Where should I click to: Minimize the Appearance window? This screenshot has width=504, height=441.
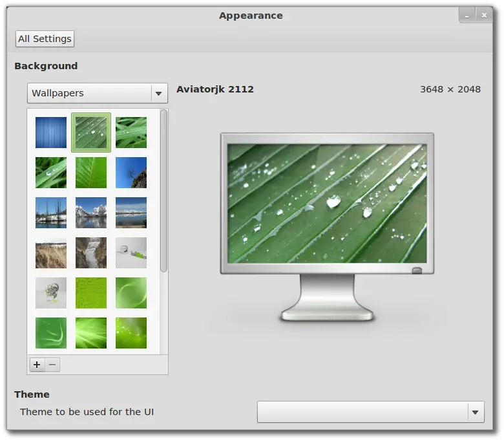[467, 16]
